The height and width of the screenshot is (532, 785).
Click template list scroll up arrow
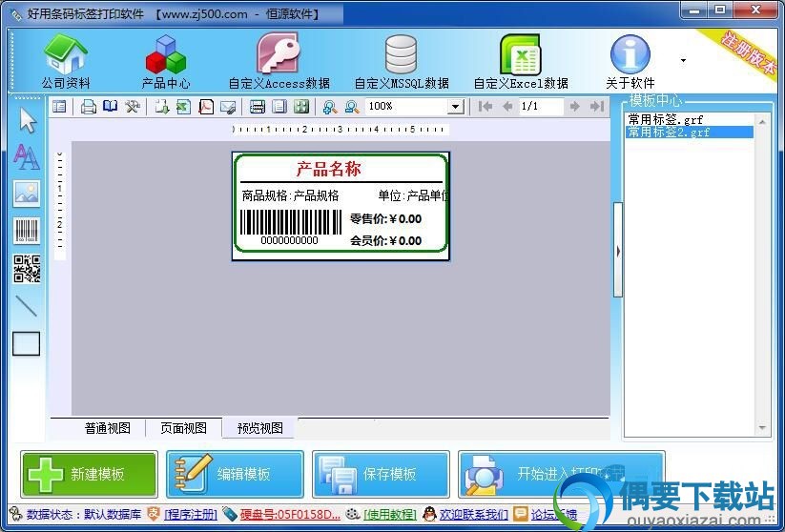point(762,121)
